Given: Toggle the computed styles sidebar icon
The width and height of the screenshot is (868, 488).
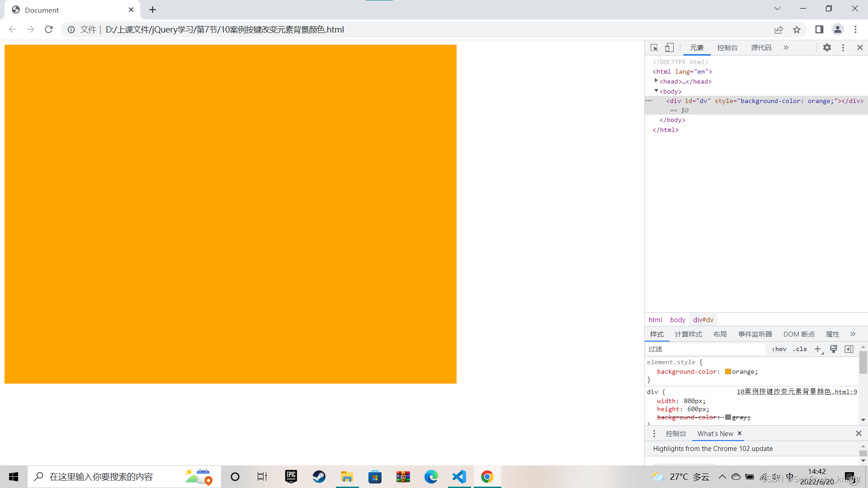Looking at the screenshot, I should [x=849, y=349].
